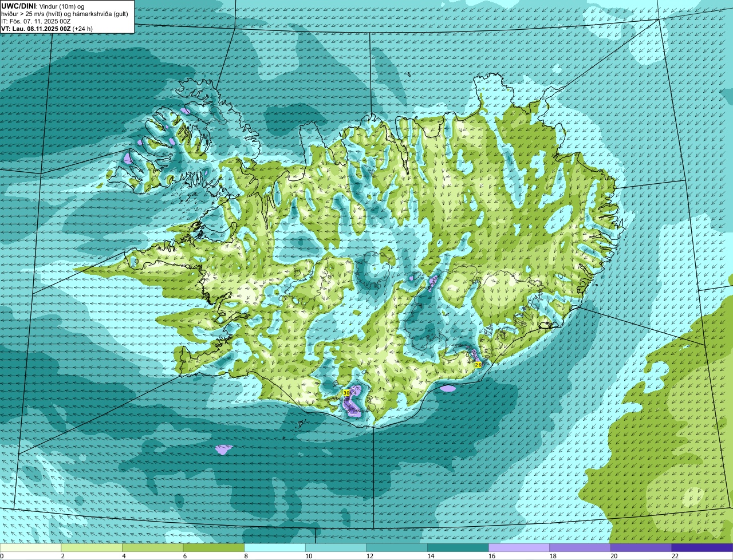Pick the 20–22 m/s violet legend swatch

641,547
